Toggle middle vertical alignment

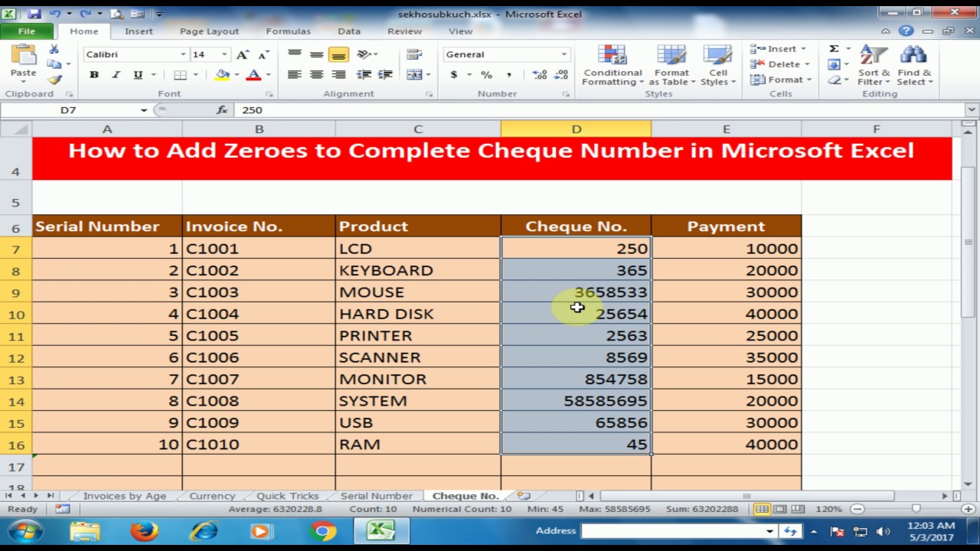point(316,54)
